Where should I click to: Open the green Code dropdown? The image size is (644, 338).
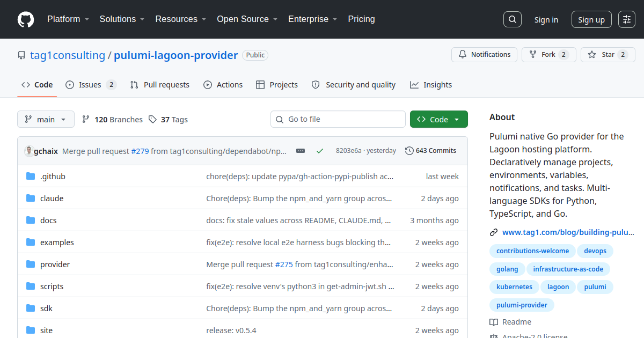click(x=438, y=119)
